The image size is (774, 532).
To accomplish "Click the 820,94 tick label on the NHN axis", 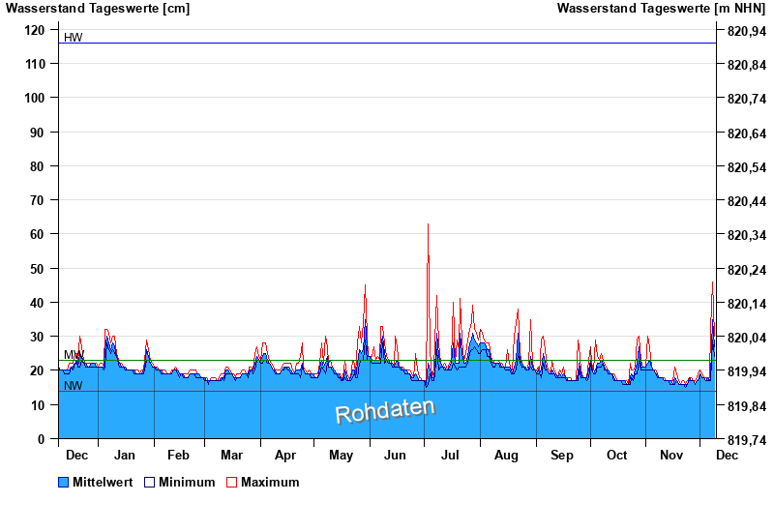I will coord(746,31).
